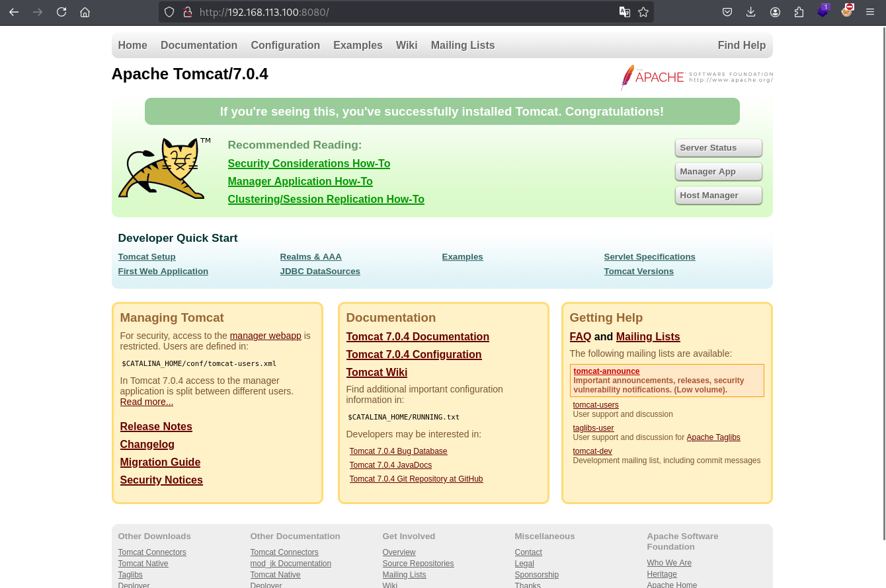
Task: Open the FAQ link
Action: [580, 336]
